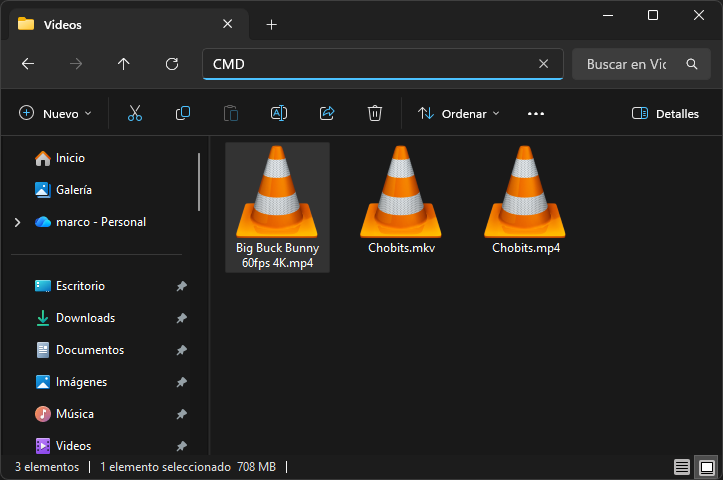Open marco - Personal OneDrive folder
723x480 pixels.
coord(90,222)
